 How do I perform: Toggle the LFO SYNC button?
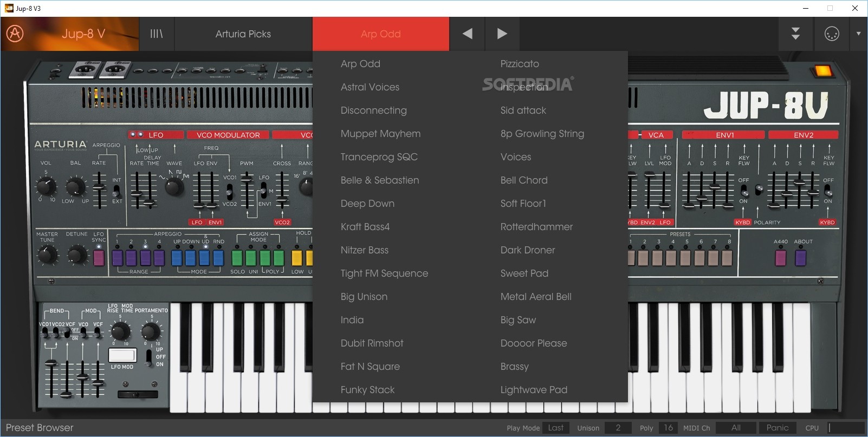pyautogui.click(x=99, y=257)
